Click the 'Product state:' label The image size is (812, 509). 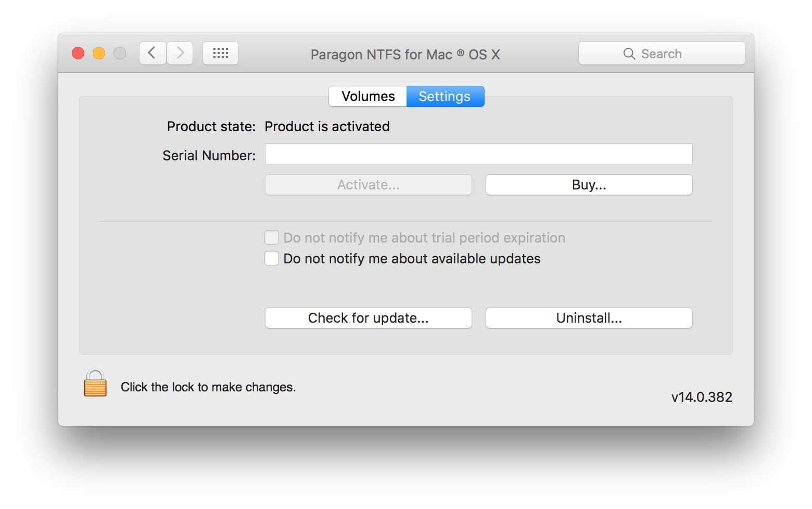coord(211,126)
